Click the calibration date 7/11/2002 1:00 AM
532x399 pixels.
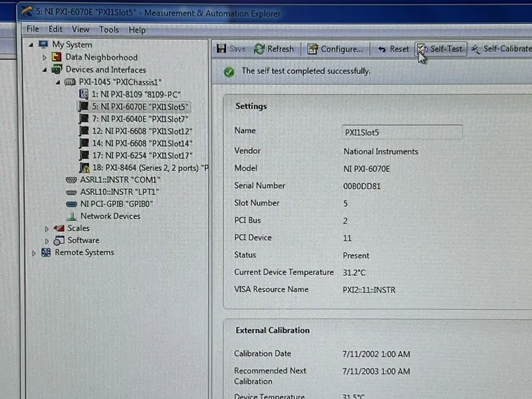pyautogui.click(x=376, y=354)
